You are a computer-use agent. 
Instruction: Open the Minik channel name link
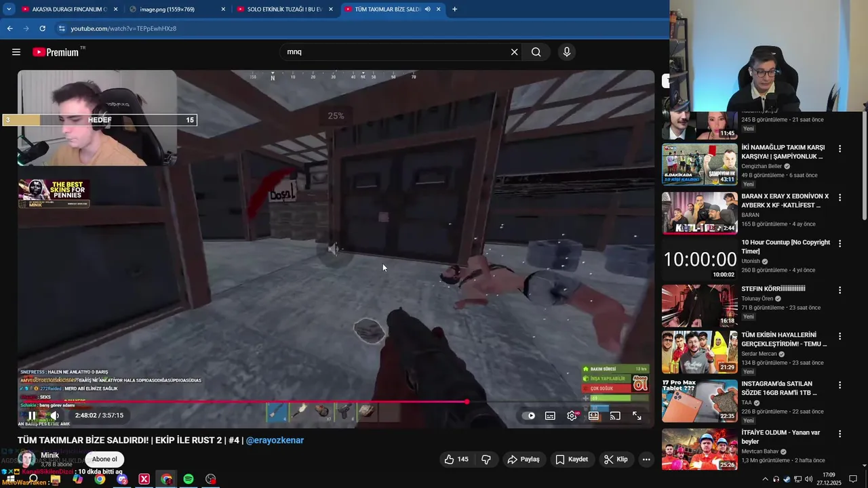click(50, 455)
